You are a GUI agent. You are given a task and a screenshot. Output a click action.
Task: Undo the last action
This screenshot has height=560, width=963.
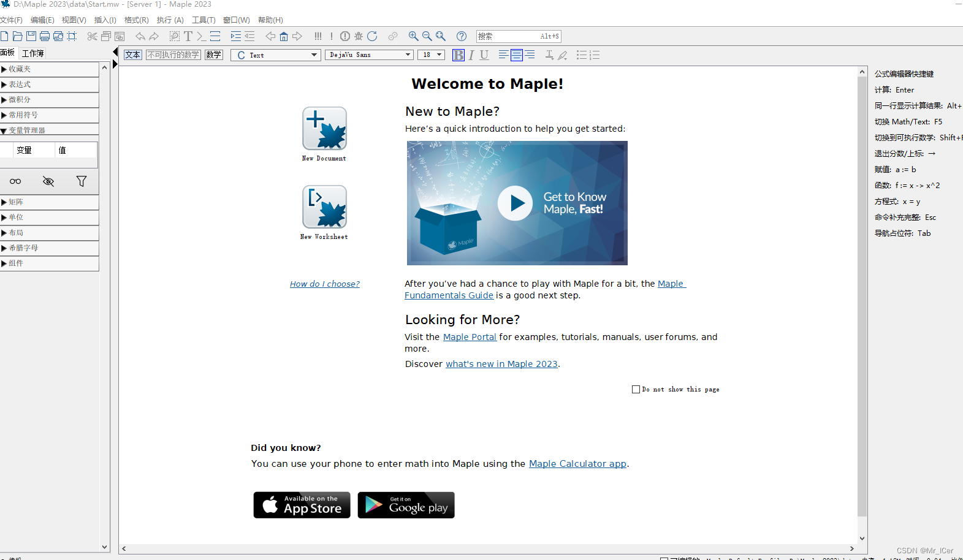pyautogui.click(x=140, y=36)
